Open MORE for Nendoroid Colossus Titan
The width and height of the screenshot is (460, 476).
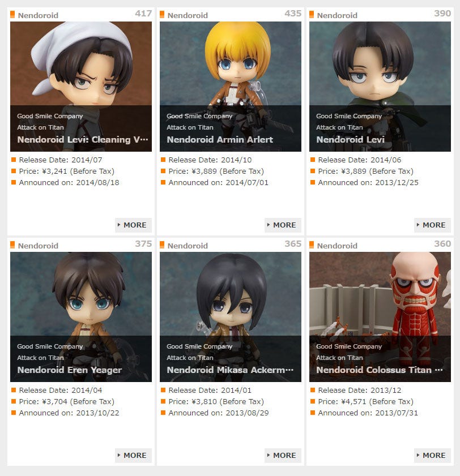point(432,456)
